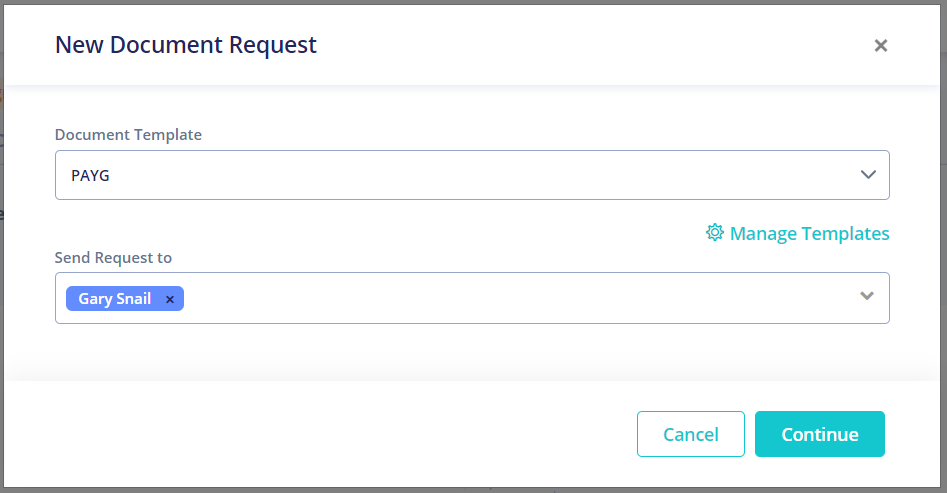Click the Send Request to label
947x493 pixels.
pos(113,258)
